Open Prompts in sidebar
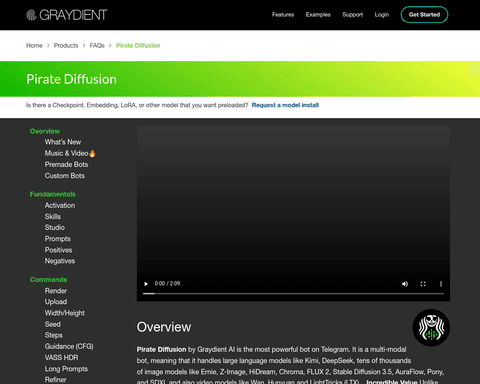 pos(58,239)
